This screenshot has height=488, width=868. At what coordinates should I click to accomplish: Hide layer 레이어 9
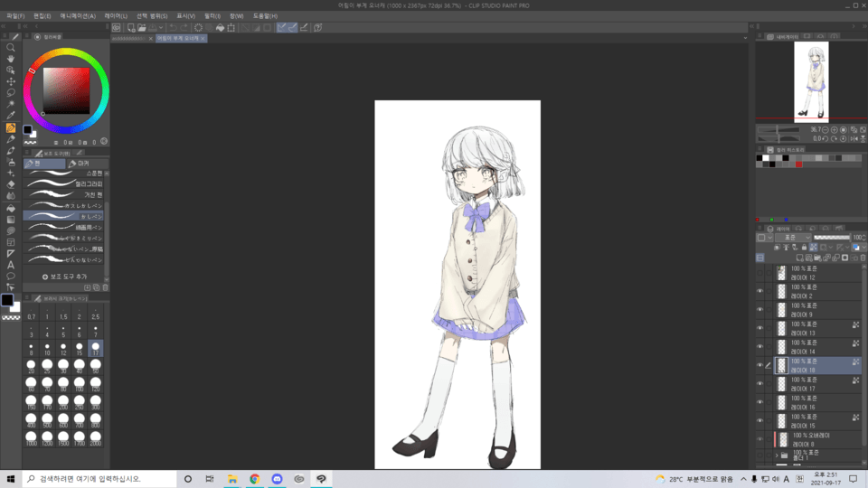pos(759,309)
